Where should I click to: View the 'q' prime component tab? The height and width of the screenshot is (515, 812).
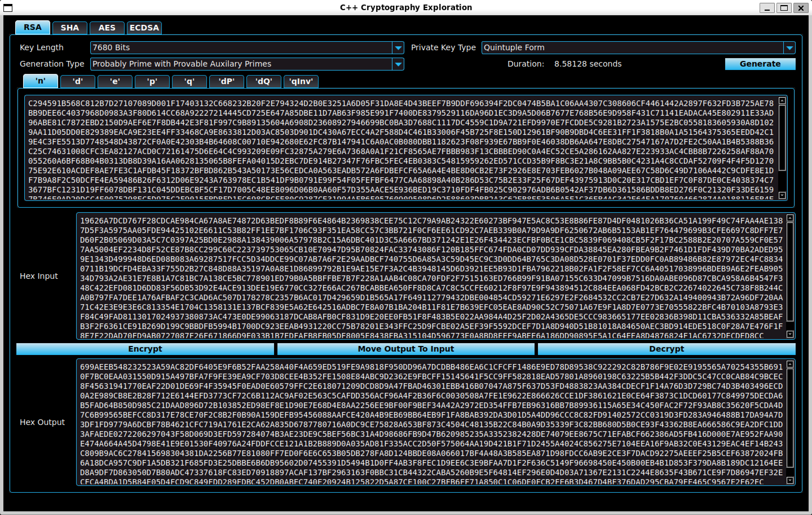click(x=189, y=81)
